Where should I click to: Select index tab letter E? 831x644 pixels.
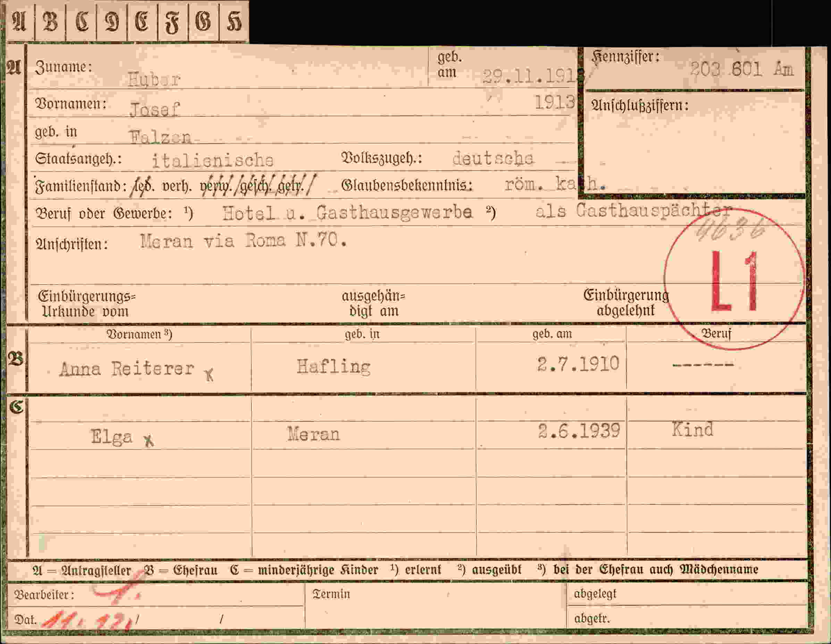click(142, 21)
